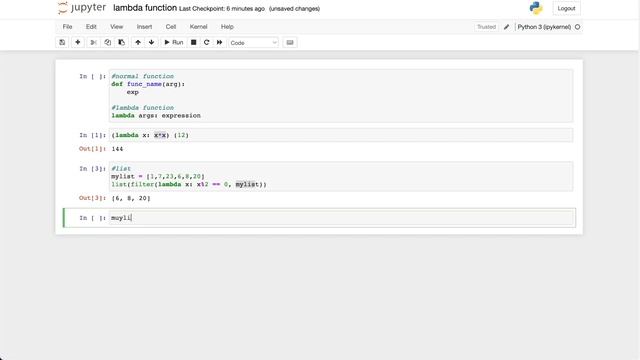Screen dimensions: 640x360
Task: Click Python 3 (ipykernel) kernel name
Action: pyautogui.click(x=544, y=27)
